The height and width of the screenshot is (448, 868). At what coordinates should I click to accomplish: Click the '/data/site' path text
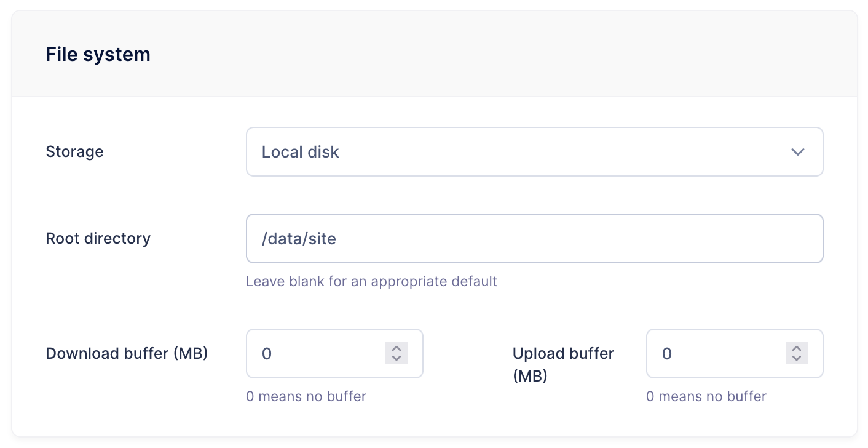(299, 238)
